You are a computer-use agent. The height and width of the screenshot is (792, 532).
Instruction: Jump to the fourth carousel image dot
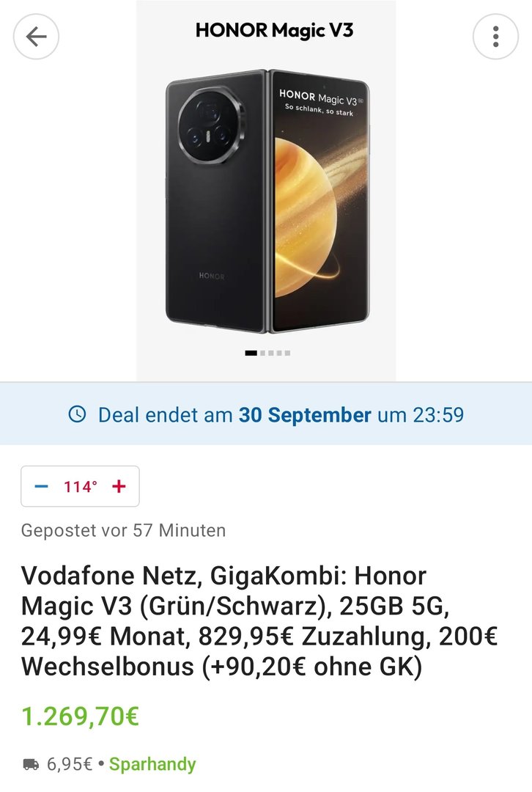pyautogui.click(x=279, y=353)
